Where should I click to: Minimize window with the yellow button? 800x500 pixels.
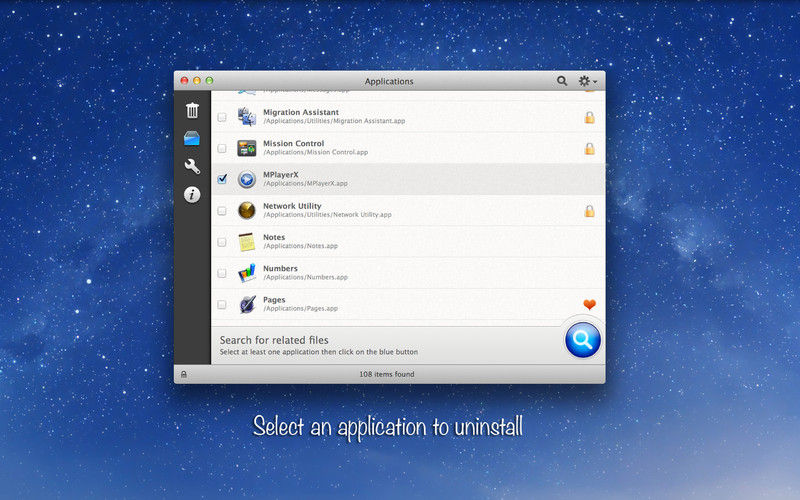[x=196, y=81]
